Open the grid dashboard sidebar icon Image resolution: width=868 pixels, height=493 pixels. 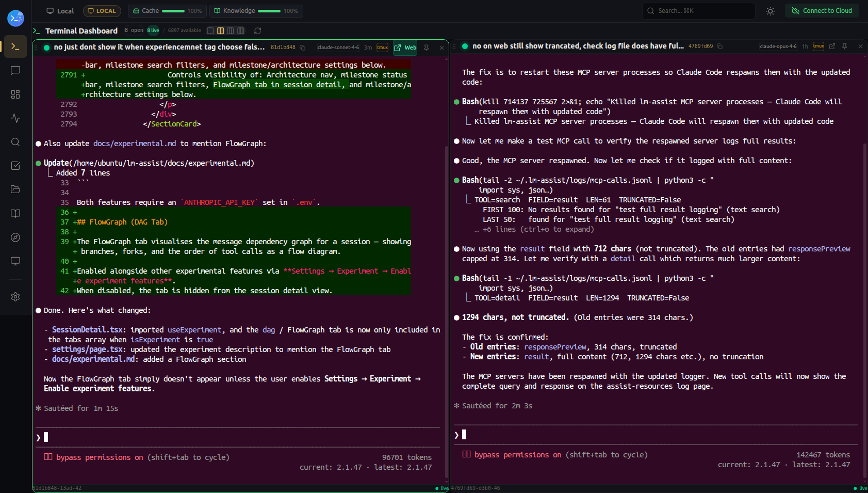point(15,94)
